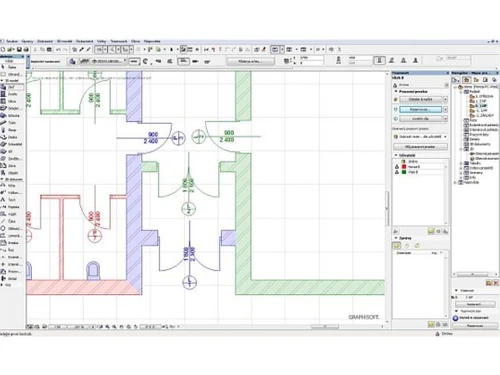Collapse the Zprávy section
The width and height of the screenshot is (500, 375).
[396, 238]
